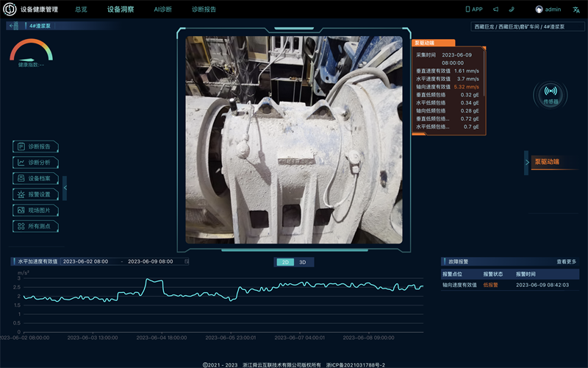The height and width of the screenshot is (368, 588).
Task: Go to the 总览 tab
Action: coord(81,10)
